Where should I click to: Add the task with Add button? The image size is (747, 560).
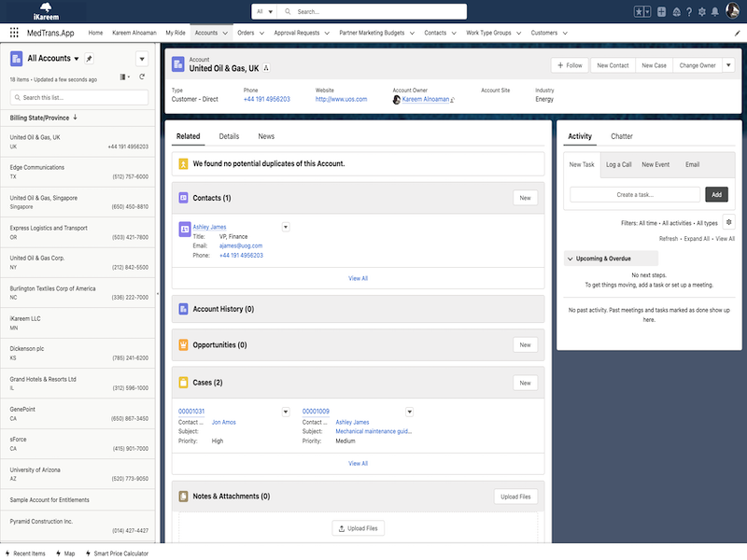coord(716,194)
